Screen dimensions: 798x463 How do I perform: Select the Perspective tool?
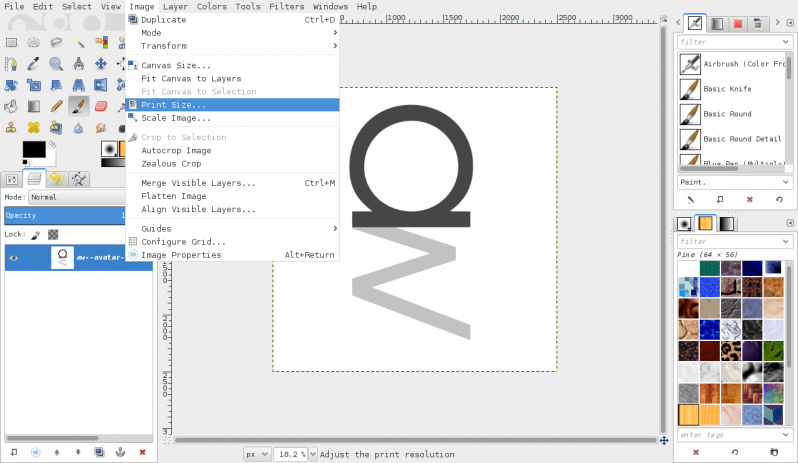click(78, 85)
